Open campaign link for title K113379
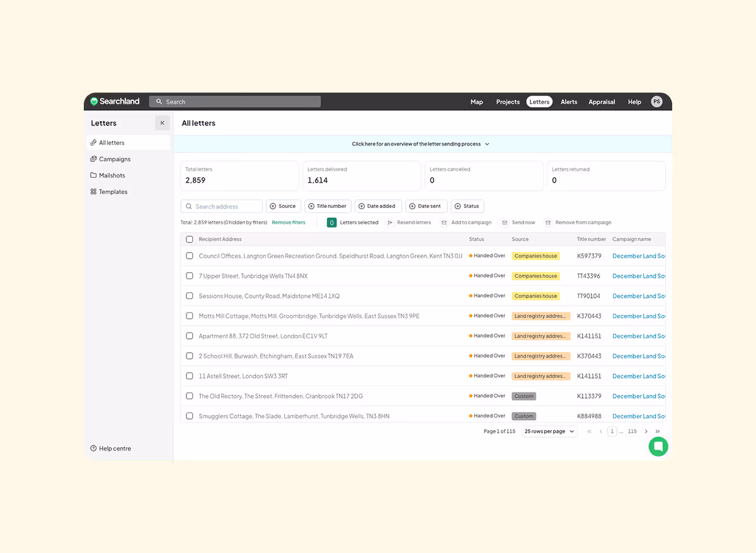This screenshot has height=553, width=756. tap(639, 396)
